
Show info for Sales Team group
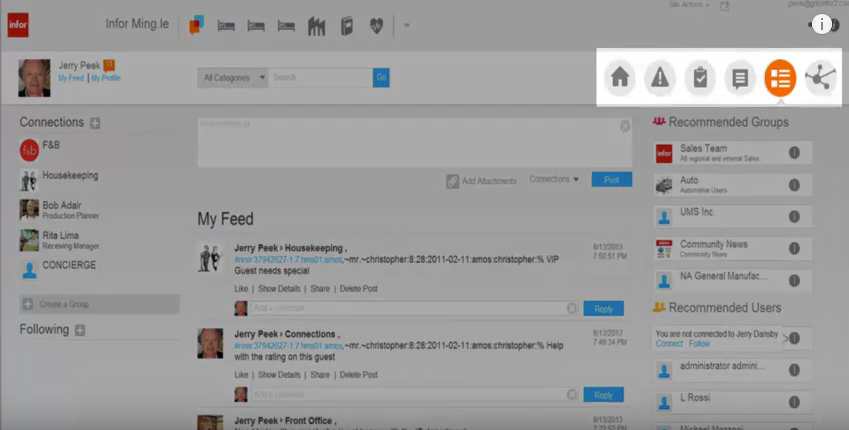pyautogui.click(x=794, y=153)
